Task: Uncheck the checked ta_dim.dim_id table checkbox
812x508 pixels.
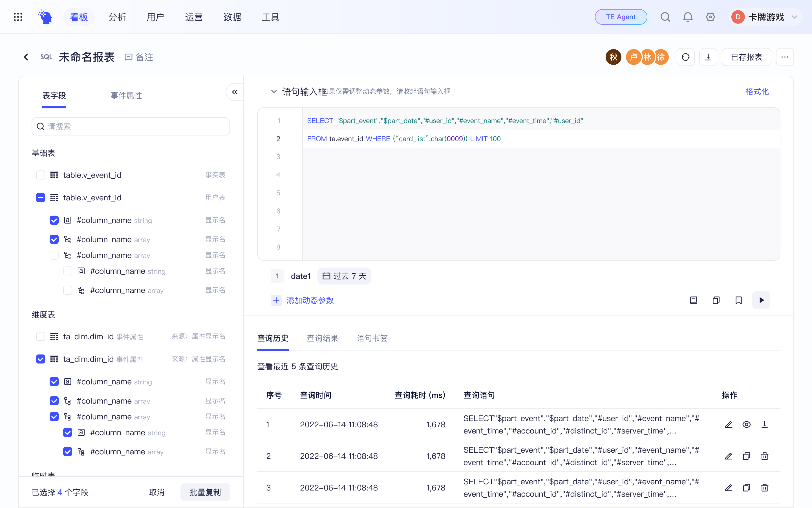Action: click(x=41, y=359)
